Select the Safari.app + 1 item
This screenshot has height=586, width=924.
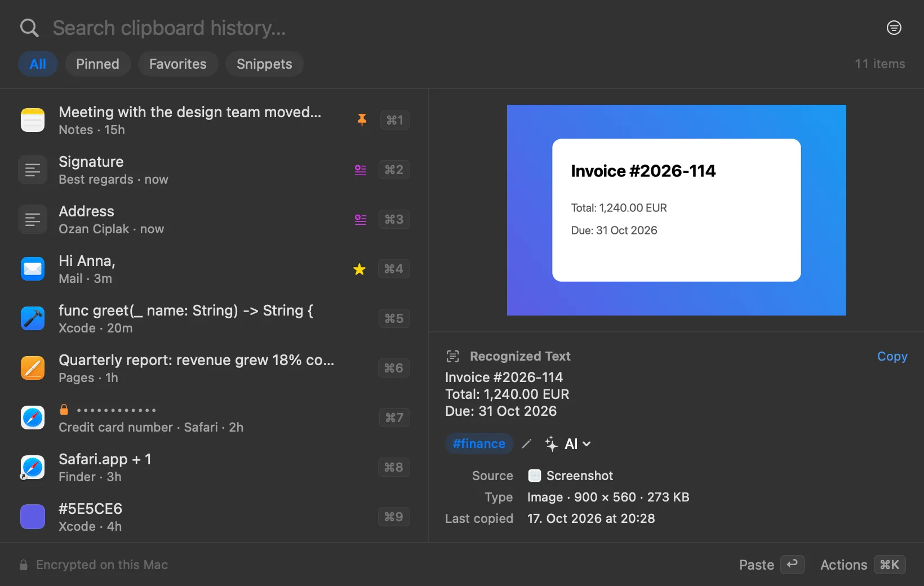pos(214,467)
